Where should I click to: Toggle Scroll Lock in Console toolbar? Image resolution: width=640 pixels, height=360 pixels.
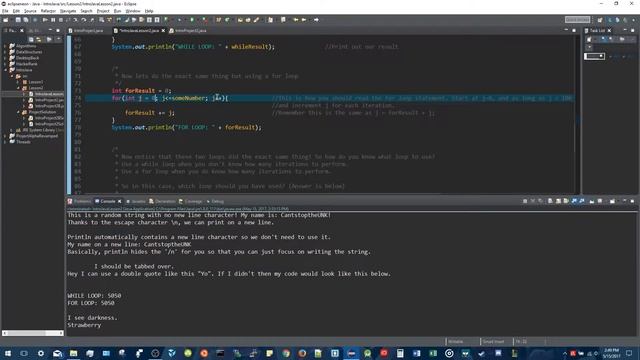pos(558,201)
